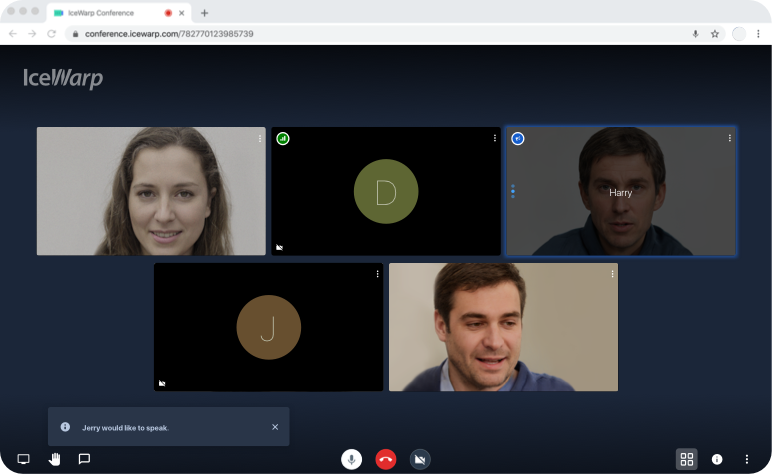Open options menu on Harry's tile

click(x=730, y=138)
